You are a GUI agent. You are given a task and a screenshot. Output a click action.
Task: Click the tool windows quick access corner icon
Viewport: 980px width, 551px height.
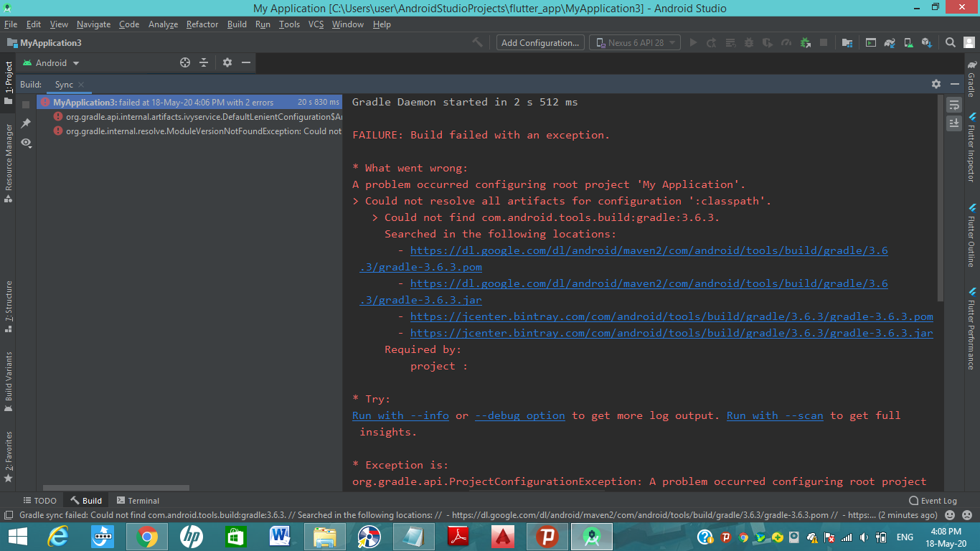pyautogui.click(x=8, y=515)
